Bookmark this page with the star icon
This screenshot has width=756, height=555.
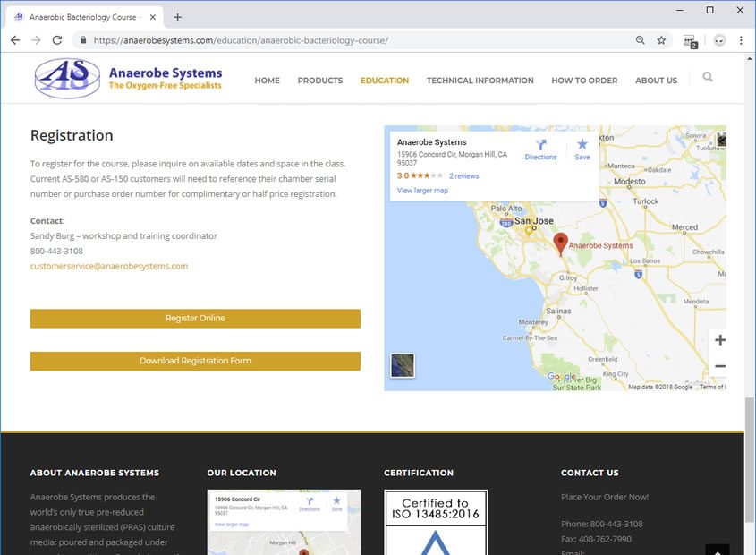[x=661, y=40]
